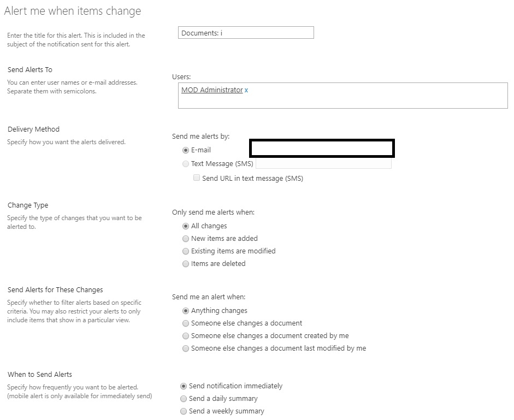Viewport: 514px width, 420px height.
Task: Click the SMS phone number field
Action: click(323, 163)
